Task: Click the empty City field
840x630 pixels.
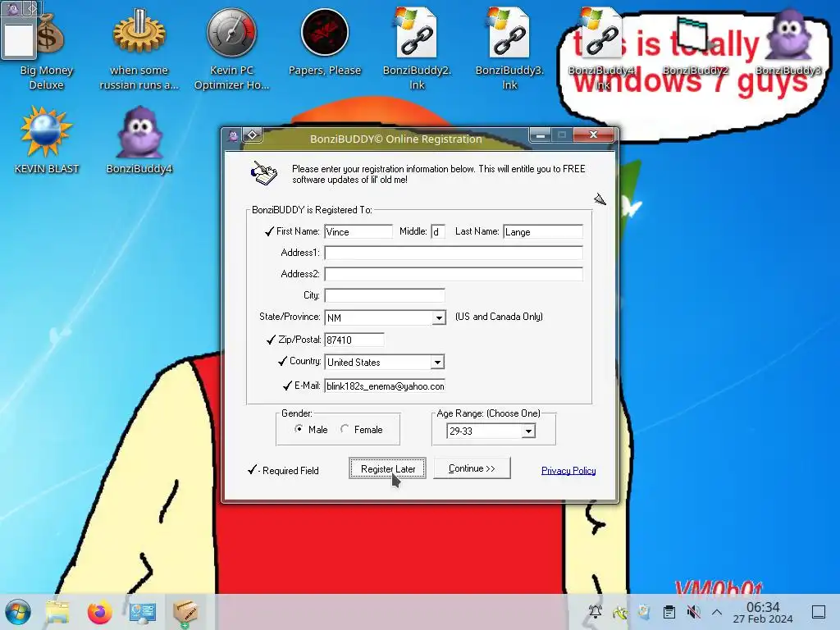Action: [384, 295]
